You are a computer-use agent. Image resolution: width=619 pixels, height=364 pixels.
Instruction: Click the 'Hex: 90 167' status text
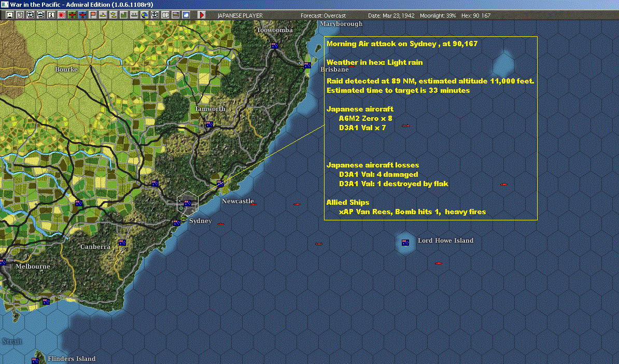pos(476,16)
